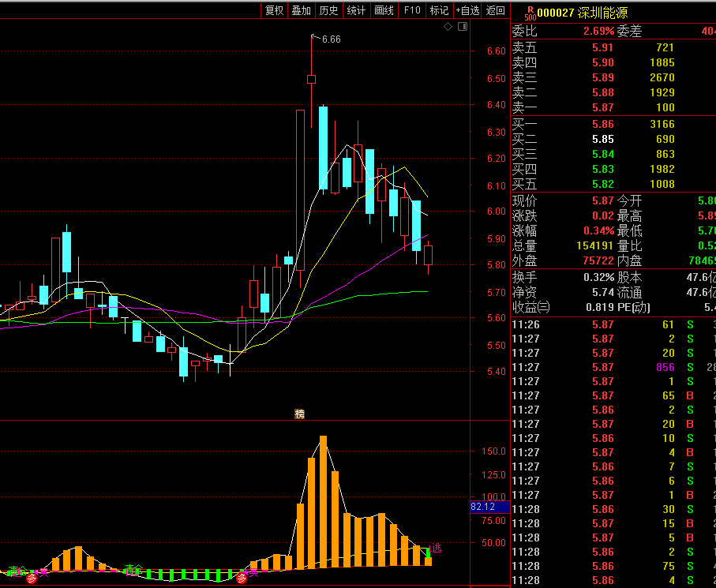Click the candlestick topped by 6.66
The height and width of the screenshot is (588, 716).
click(x=311, y=81)
